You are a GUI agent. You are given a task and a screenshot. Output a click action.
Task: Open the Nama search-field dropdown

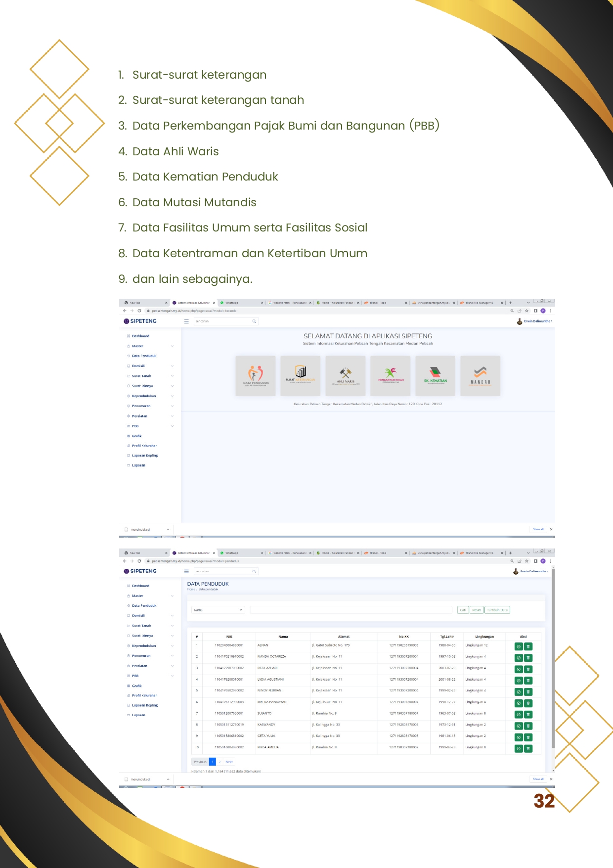pos(218,610)
